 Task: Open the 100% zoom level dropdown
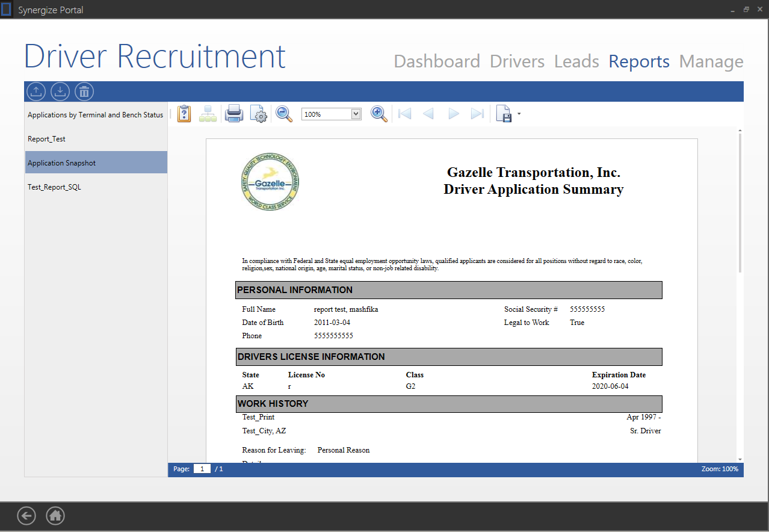coord(356,114)
